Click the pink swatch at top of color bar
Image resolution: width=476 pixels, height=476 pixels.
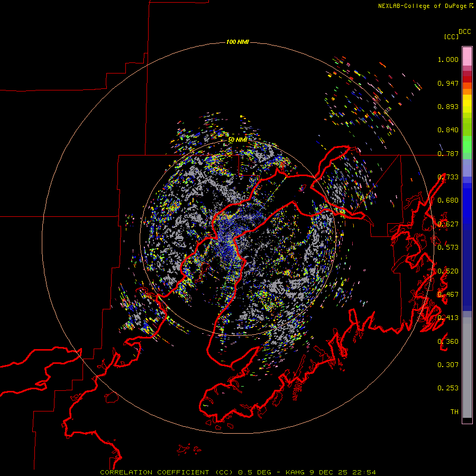(467, 56)
